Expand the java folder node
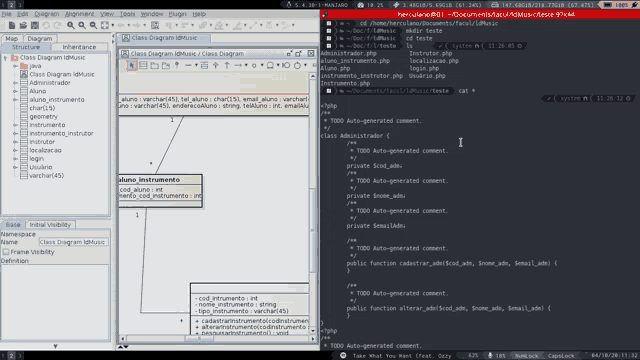The image size is (640, 360). [16, 66]
